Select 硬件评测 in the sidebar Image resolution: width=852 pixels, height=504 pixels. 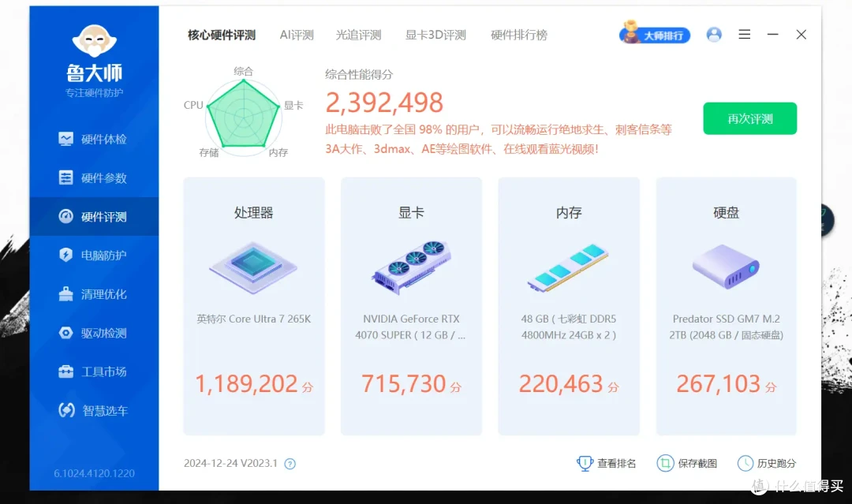(92, 217)
